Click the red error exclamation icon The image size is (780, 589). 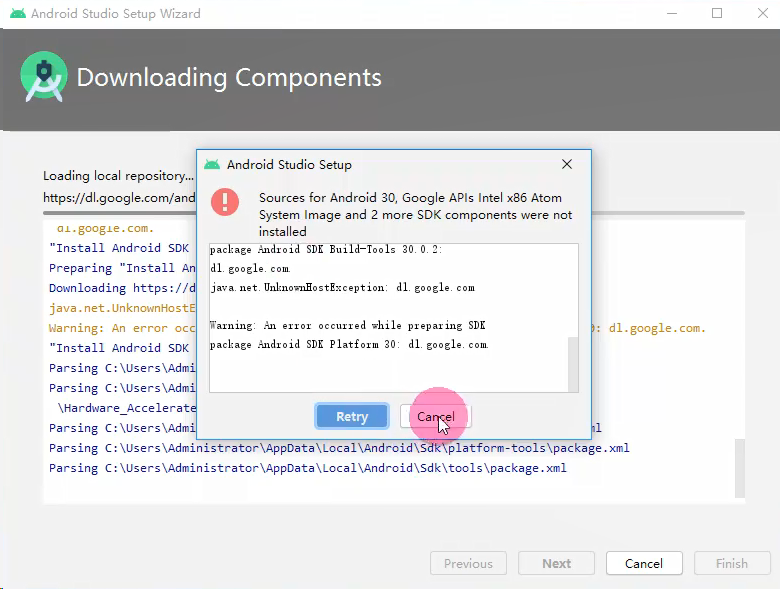[x=225, y=202]
